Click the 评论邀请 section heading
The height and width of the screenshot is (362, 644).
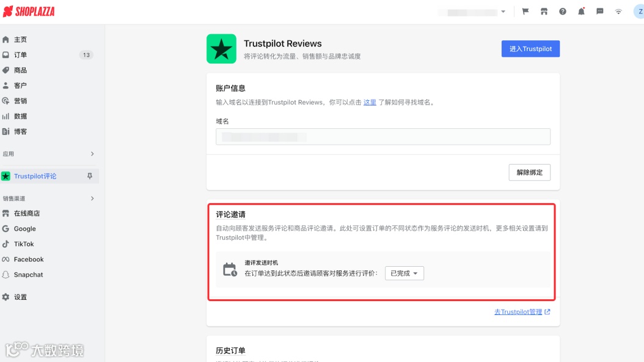231,214
